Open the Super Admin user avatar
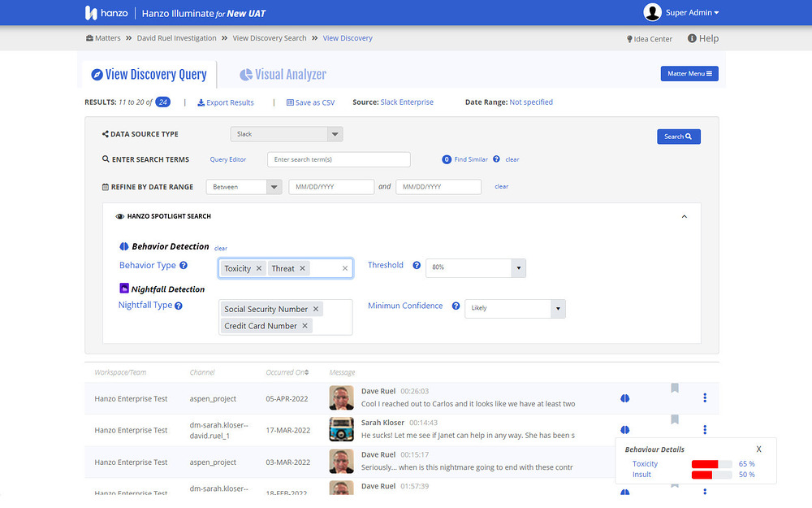This screenshot has height=508, width=812. click(x=652, y=12)
